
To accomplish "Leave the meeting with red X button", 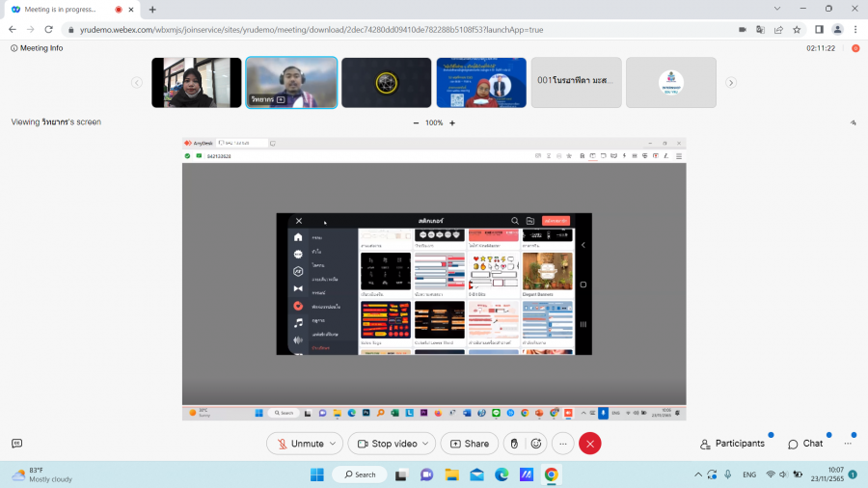I will coord(590,444).
